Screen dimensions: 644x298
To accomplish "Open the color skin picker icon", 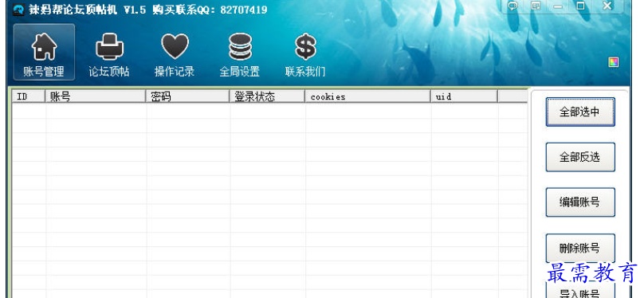I will pyautogui.click(x=614, y=62).
